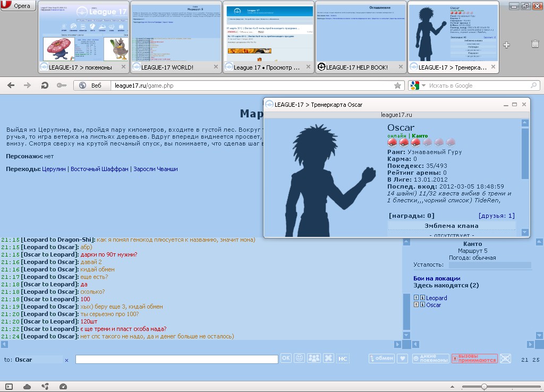The image size is (544, 392).
Task: Open the search engine dropdown arrow
Action: point(423,86)
